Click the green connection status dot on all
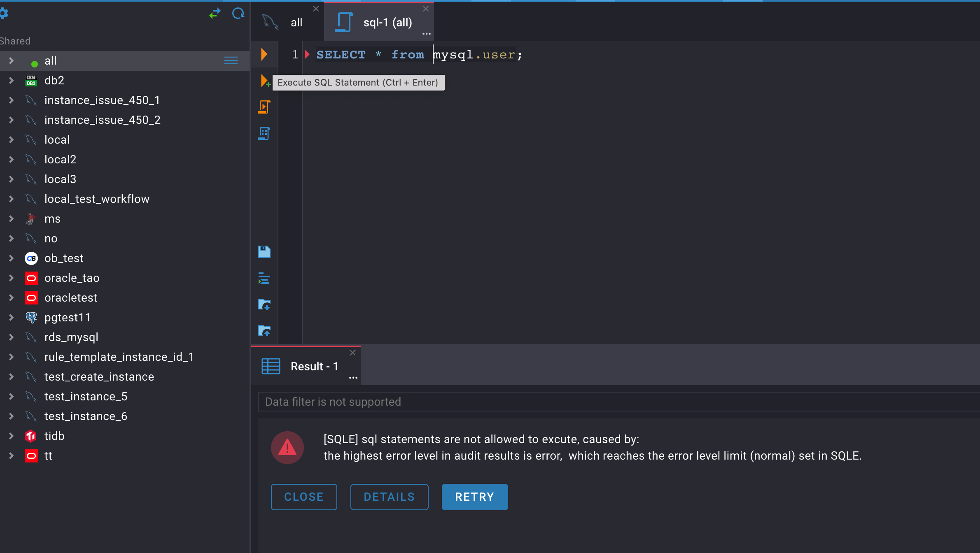This screenshot has width=980, height=553. pos(35,63)
